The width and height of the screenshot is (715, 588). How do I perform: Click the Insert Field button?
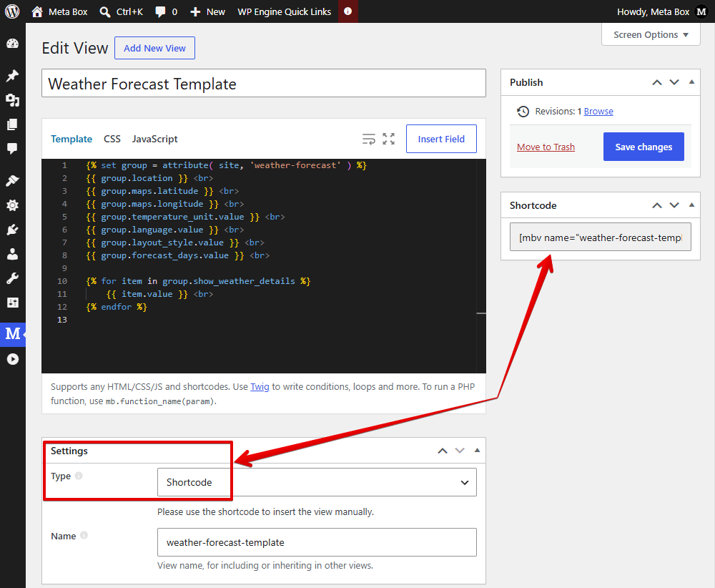pyautogui.click(x=441, y=139)
